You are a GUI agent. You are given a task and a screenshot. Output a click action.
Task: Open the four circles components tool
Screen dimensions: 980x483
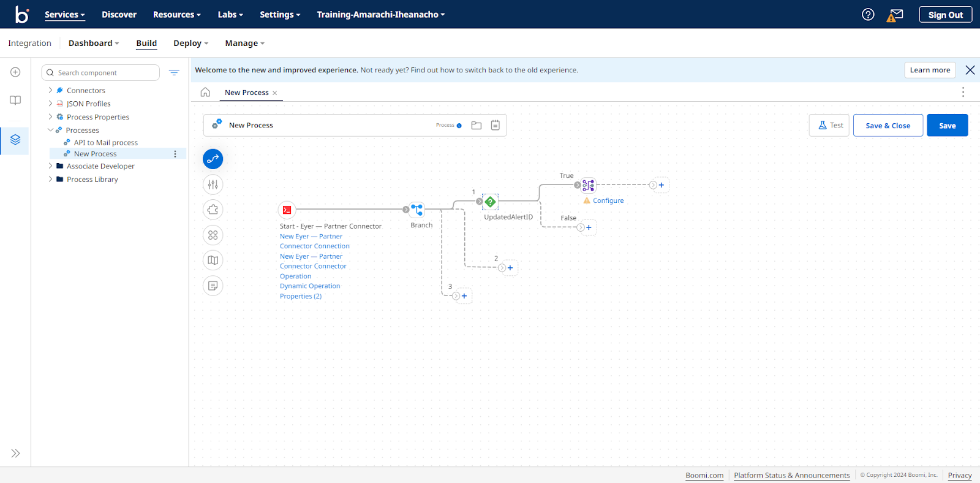pos(213,235)
